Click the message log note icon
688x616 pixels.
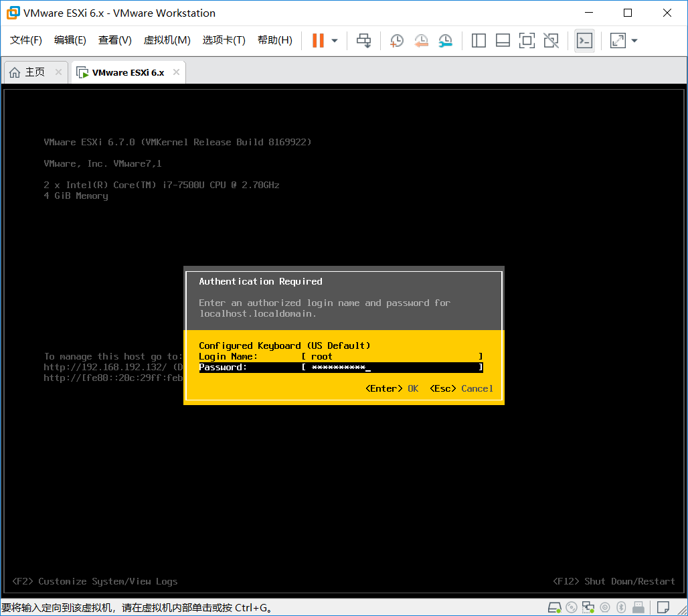point(663,608)
